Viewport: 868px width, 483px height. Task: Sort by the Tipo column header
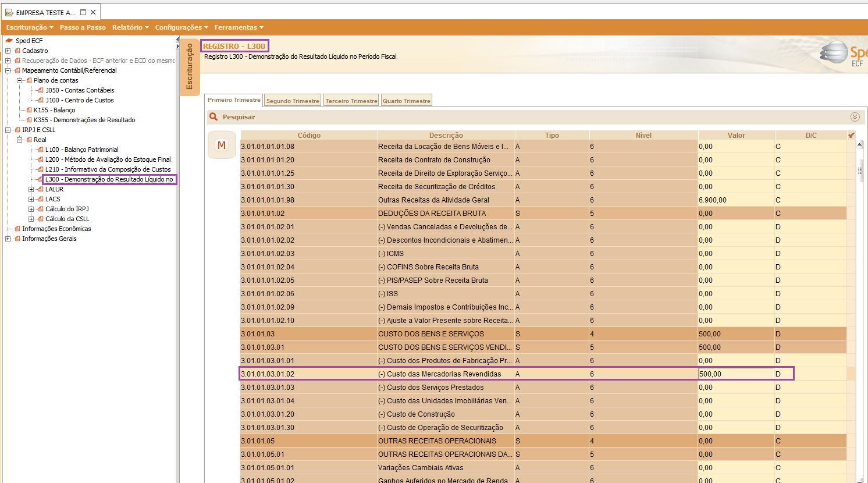pyautogui.click(x=552, y=135)
